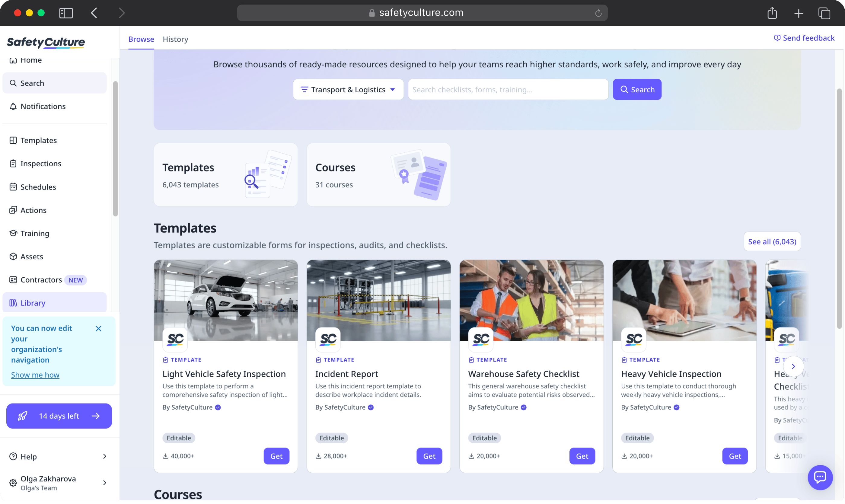Click the settings gear next to Olga Zakharova
Screen dimensions: 845x504
13,483
